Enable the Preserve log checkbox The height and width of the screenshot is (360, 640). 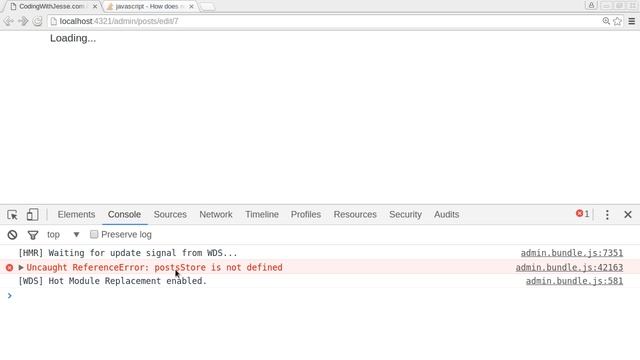coord(94,234)
